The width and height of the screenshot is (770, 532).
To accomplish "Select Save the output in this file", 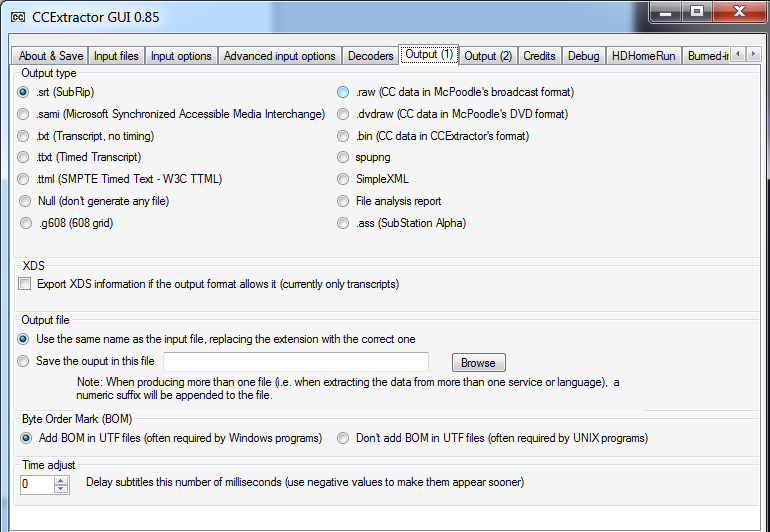I will click(24, 361).
